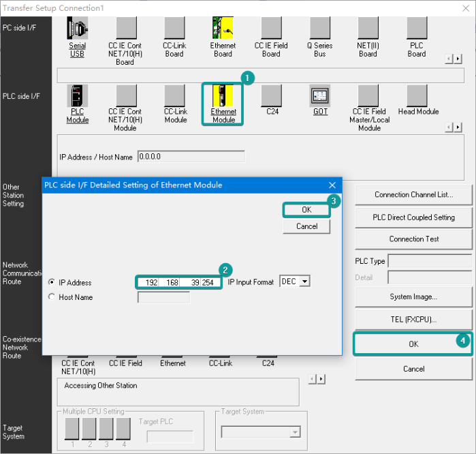Click OK in the Ethernet Module detail dialog
Screen dimensions: 476x454
306,210
